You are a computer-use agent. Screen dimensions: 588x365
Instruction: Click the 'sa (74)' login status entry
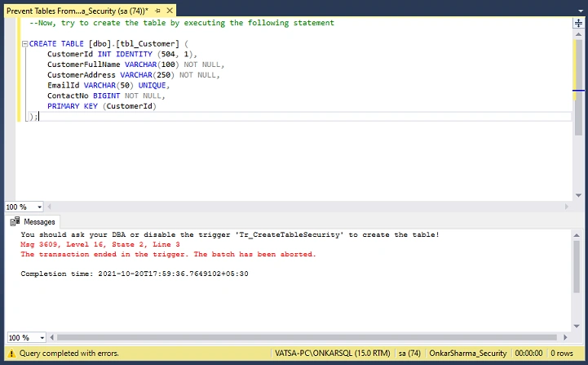click(409, 354)
